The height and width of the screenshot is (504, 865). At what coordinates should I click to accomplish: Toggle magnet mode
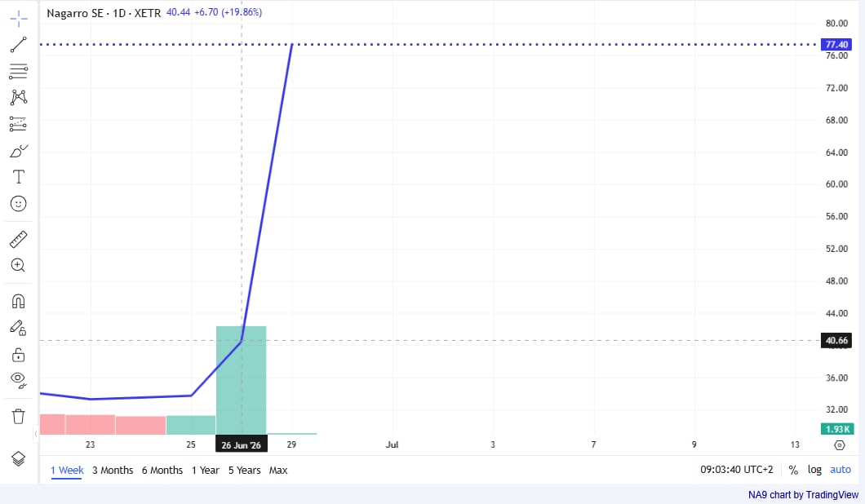[18, 302]
